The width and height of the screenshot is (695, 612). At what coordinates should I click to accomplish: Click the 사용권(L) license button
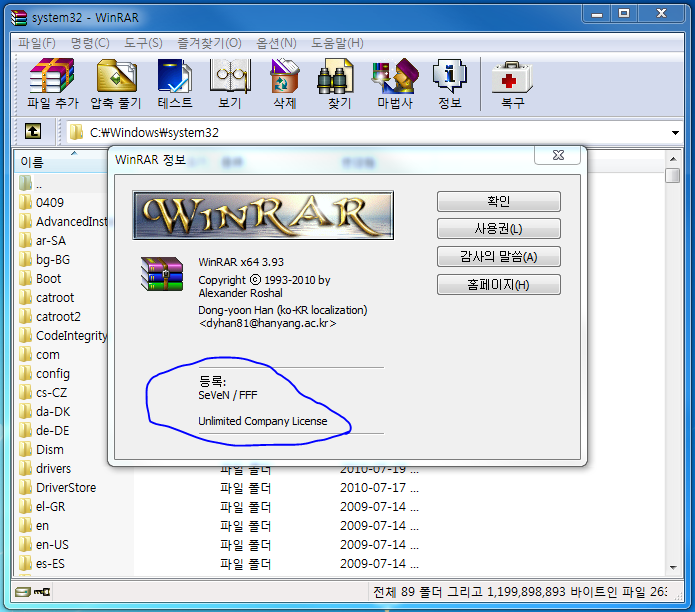pyautogui.click(x=499, y=229)
